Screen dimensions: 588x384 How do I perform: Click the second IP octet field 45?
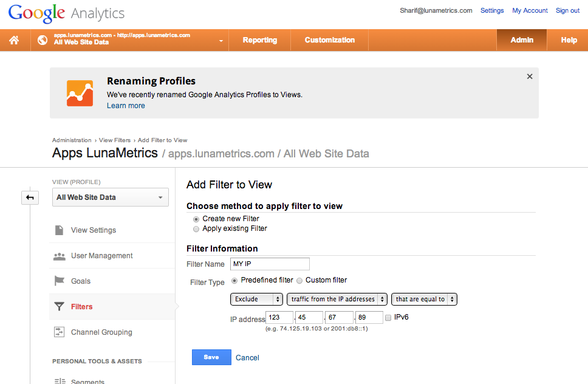(x=309, y=318)
